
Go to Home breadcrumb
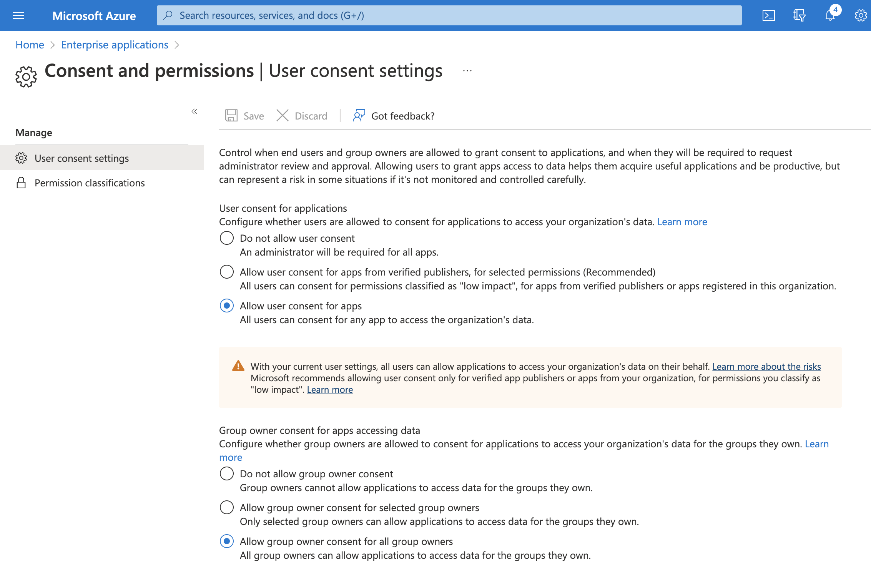[30, 45]
